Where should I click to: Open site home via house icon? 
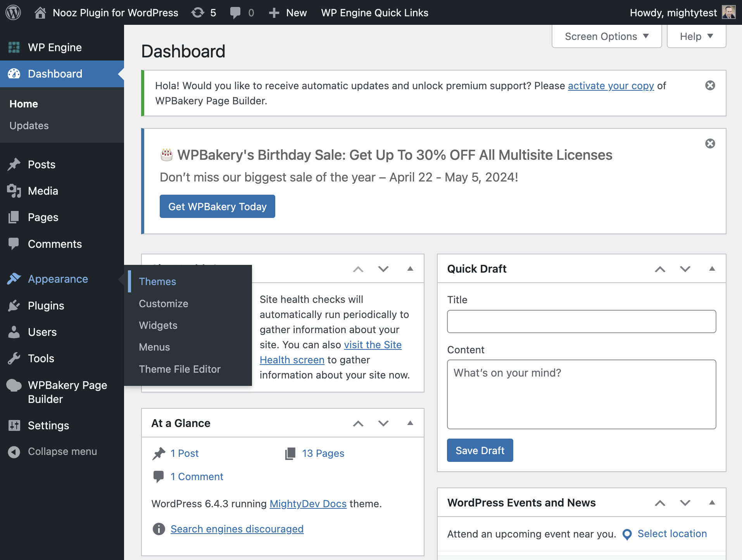pyautogui.click(x=40, y=12)
